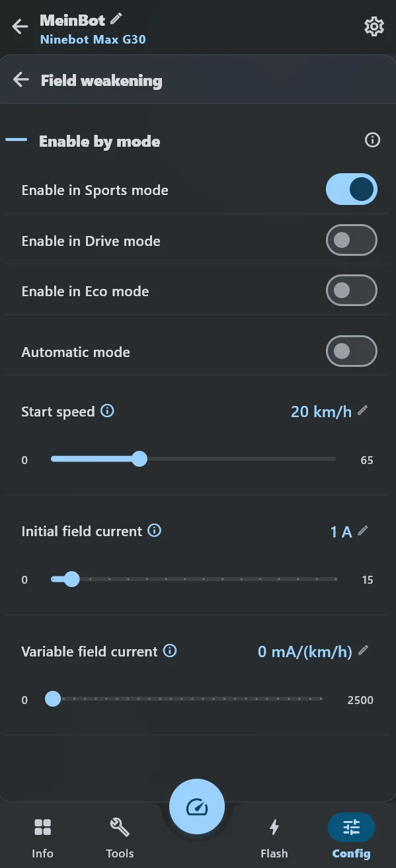Open Variable field current info icon
396x868 pixels.
tap(170, 651)
